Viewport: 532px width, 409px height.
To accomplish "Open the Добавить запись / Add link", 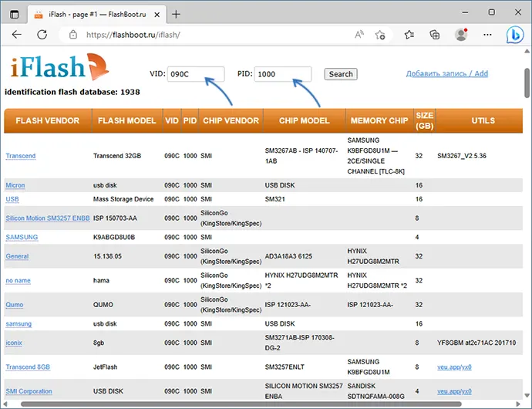I will (x=447, y=73).
